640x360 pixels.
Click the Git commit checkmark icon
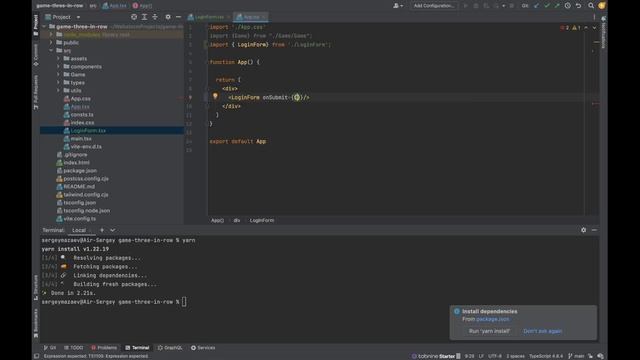(547, 6)
